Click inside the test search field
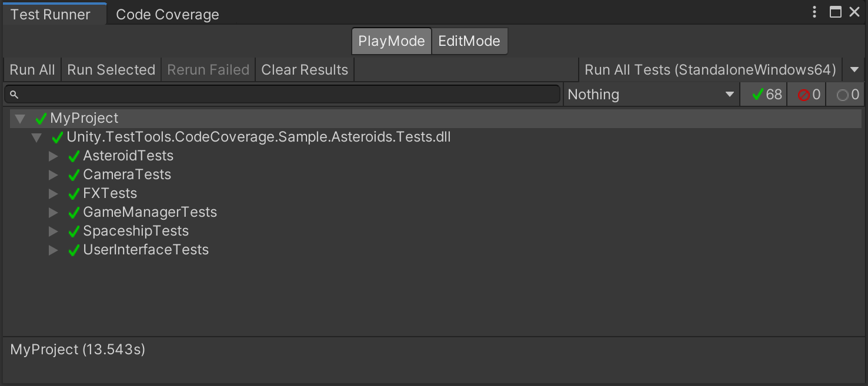868x386 pixels. (x=282, y=94)
